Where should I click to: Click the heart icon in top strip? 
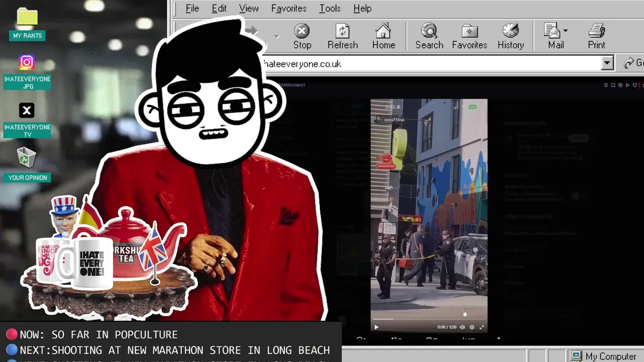point(635,85)
